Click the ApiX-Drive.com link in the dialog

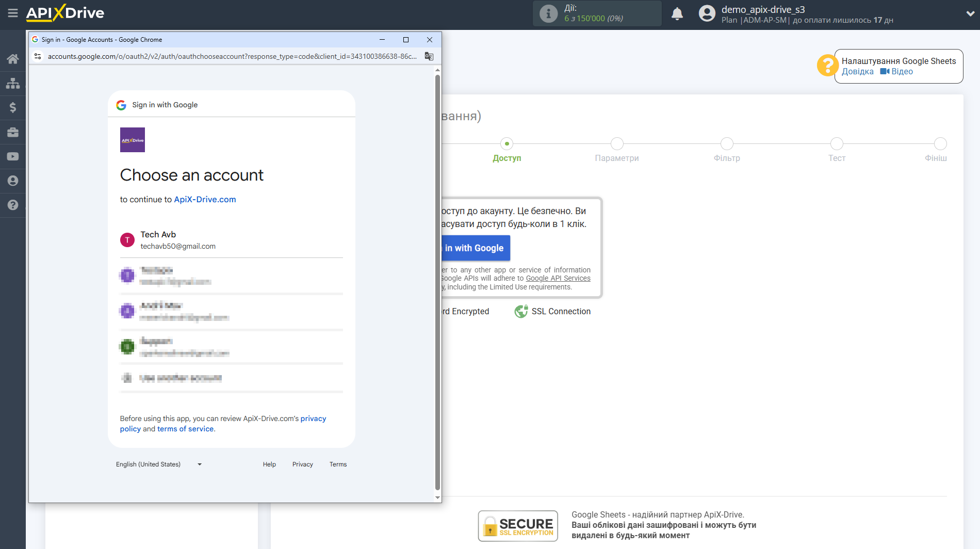205,200
